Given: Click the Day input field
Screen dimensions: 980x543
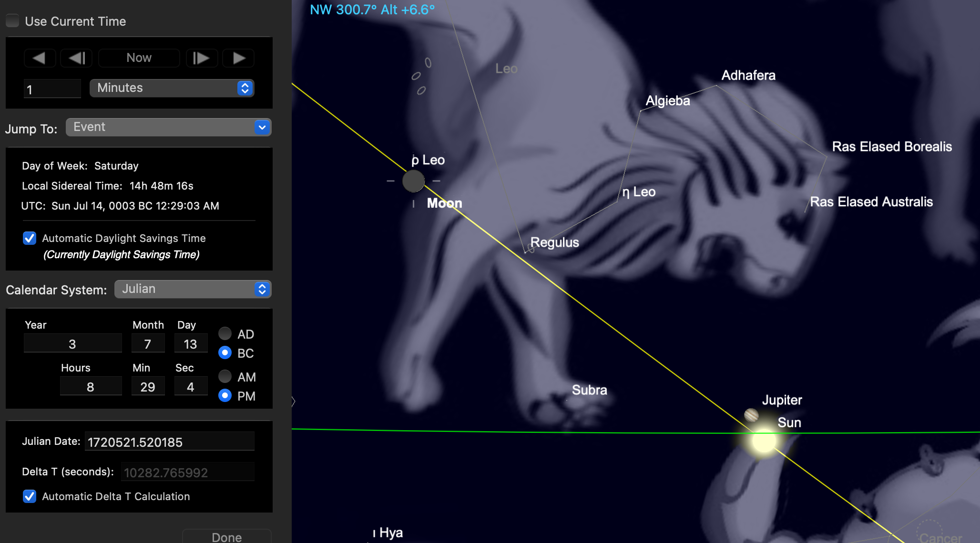Looking at the screenshot, I should [x=191, y=343].
